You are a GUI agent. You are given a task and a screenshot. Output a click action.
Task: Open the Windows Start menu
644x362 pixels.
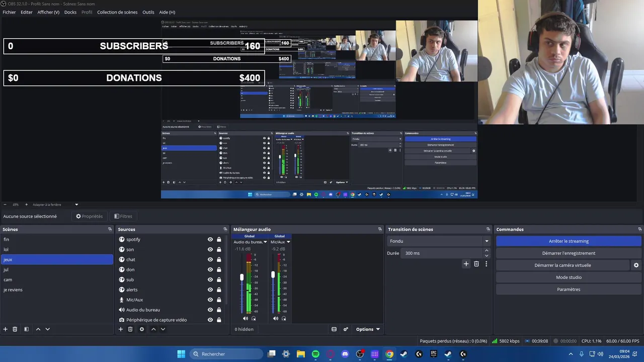pos(181,354)
